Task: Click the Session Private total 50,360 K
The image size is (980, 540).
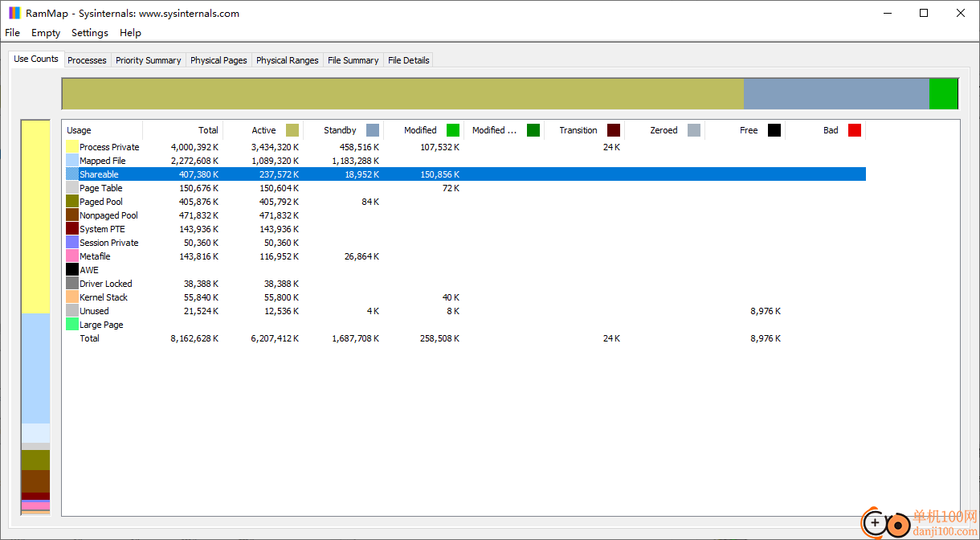Action: click(201, 243)
